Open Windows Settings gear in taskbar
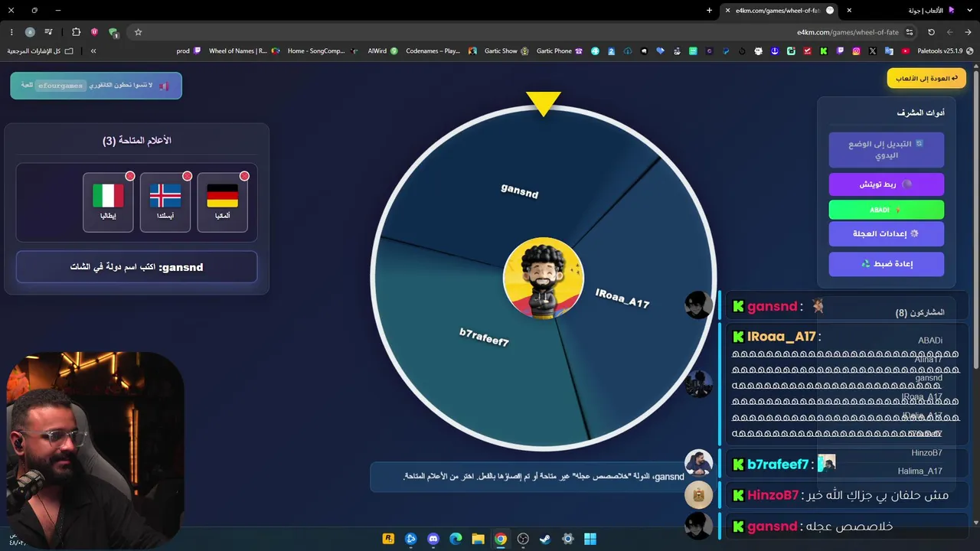980x551 pixels. (x=567, y=539)
